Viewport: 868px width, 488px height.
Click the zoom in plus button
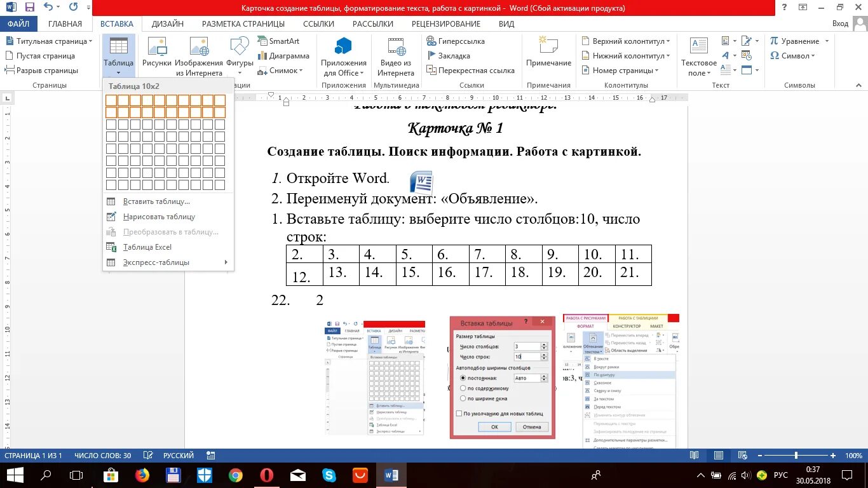pos(833,456)
